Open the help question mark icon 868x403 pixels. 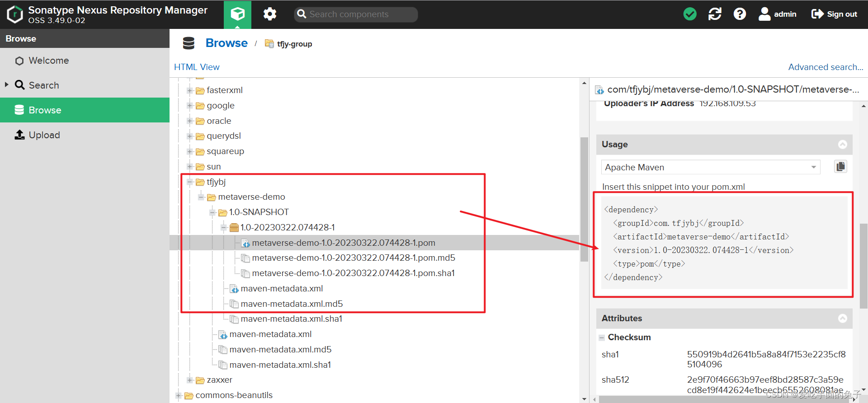pos(740,14)
